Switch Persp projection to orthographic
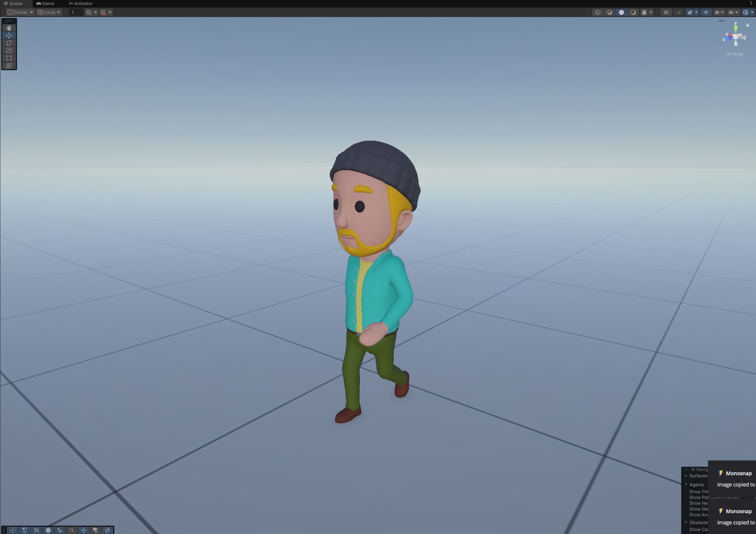756x534 pixels. [735, 54]
